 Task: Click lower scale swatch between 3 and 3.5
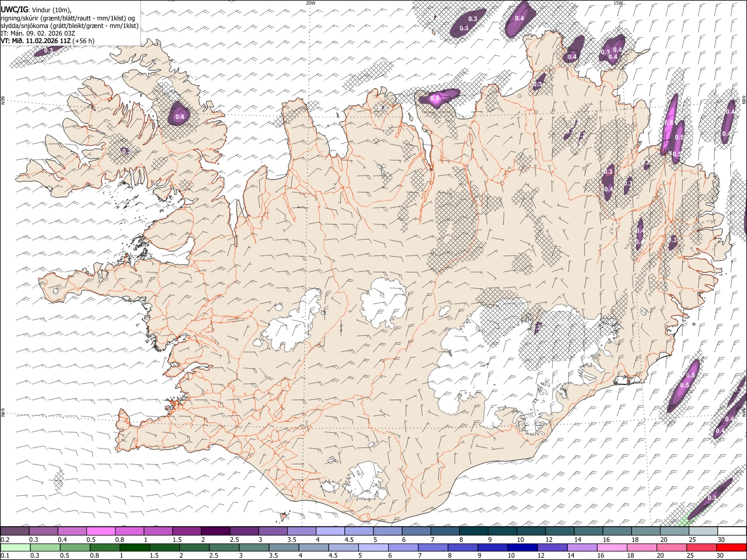tap(255, 547)
